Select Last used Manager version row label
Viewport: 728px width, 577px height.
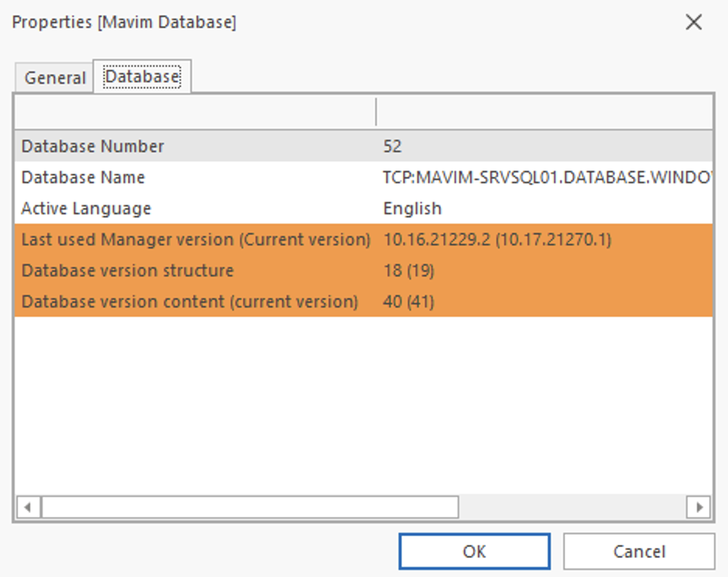coord(196,239)
